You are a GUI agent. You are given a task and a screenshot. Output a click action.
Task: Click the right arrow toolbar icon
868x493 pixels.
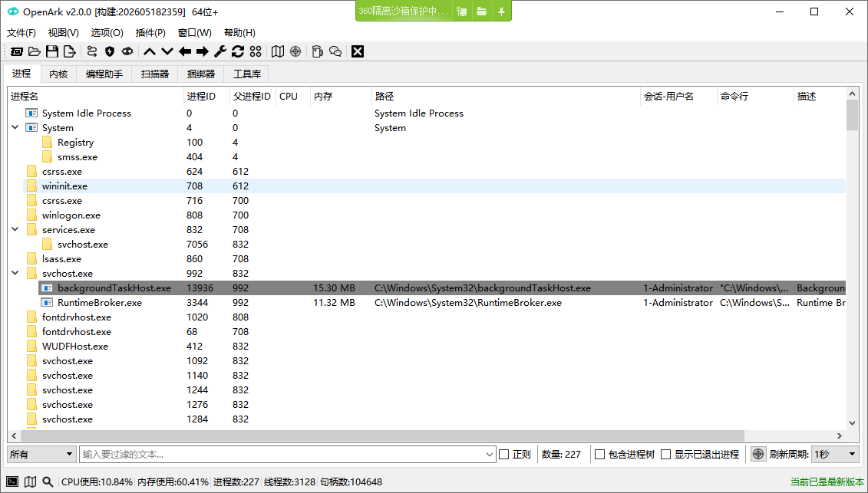click(x=203, y=51)
